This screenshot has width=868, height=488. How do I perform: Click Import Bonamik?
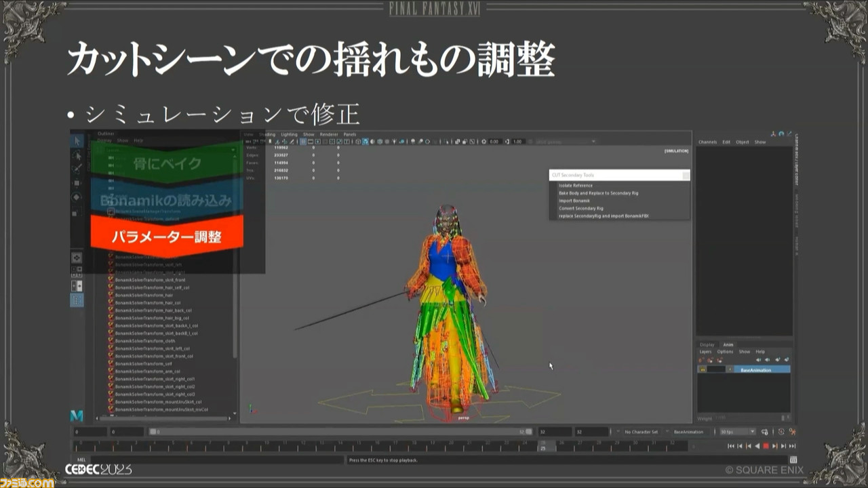(574, 201)
